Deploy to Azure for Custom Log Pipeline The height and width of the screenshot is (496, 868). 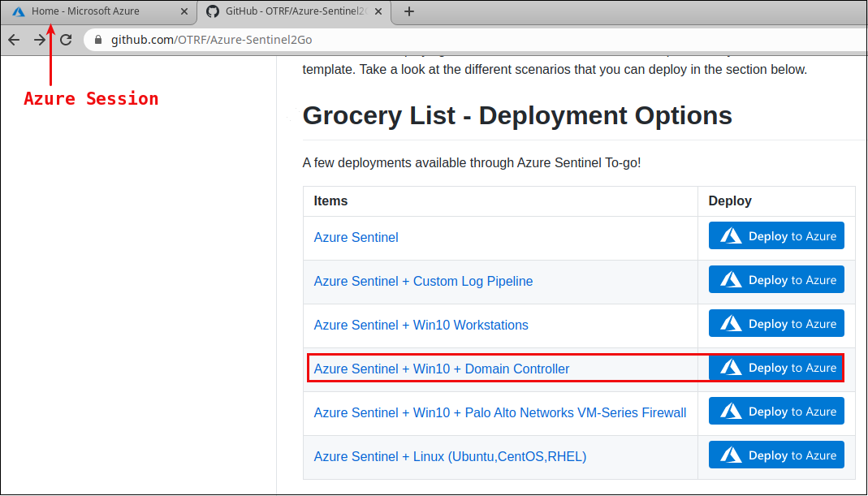tap(776, 280)
